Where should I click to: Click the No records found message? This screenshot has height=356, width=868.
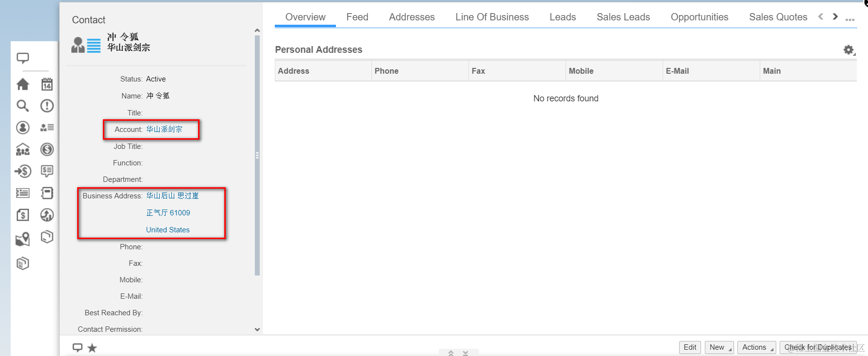(566, 98)
